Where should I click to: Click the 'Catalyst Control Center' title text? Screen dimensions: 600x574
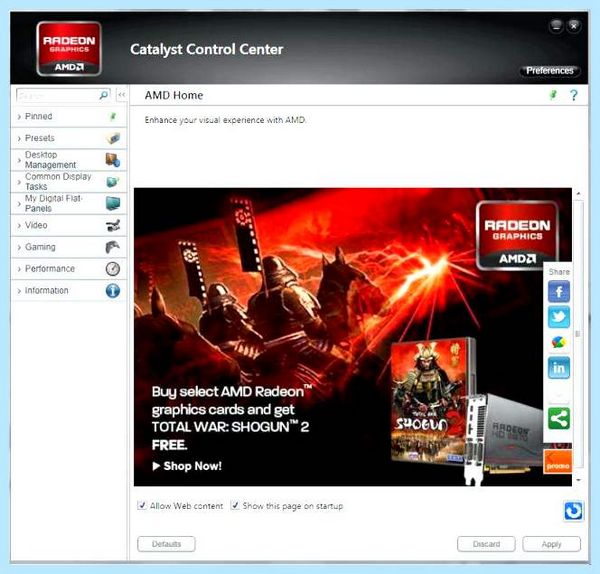pyautogui.click(x=207, y=49)
